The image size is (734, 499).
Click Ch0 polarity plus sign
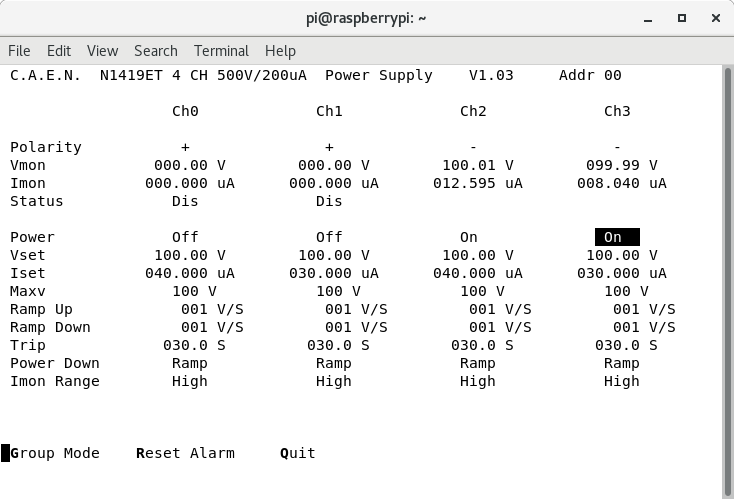point(185,147)
